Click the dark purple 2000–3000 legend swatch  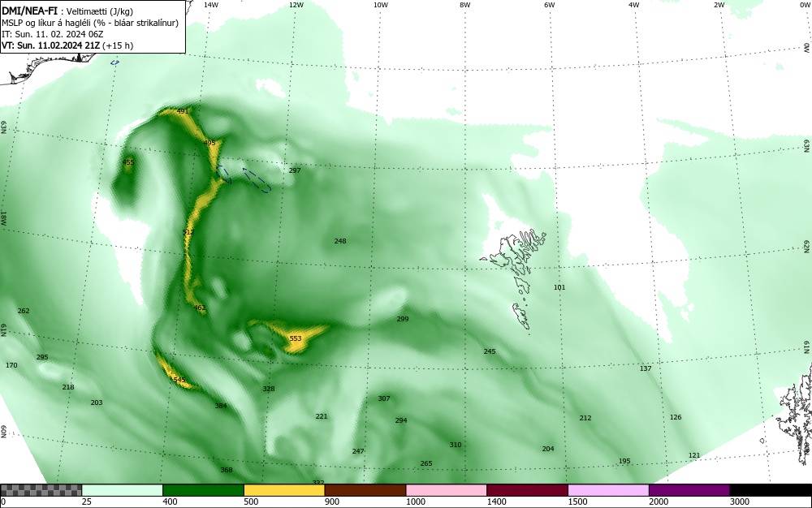pos(689,490)
